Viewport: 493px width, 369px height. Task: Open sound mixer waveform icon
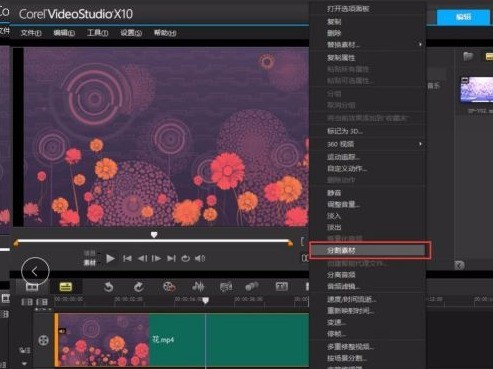[198, 287]
